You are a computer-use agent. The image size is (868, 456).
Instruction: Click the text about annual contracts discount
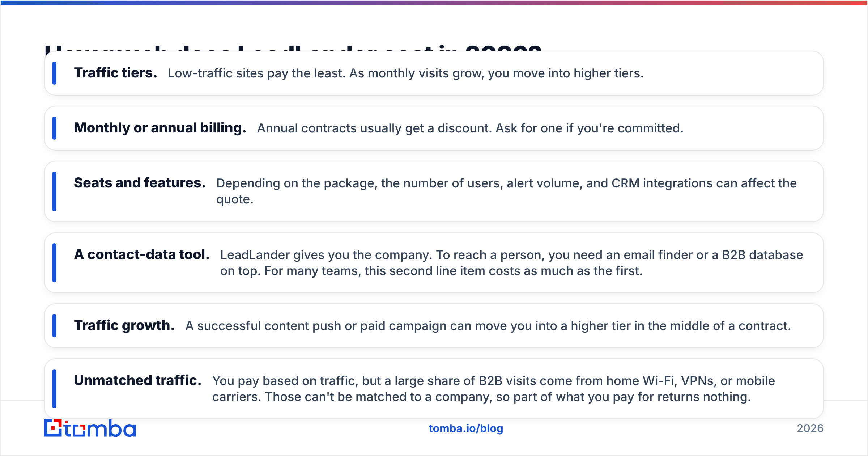pos(470,128)
